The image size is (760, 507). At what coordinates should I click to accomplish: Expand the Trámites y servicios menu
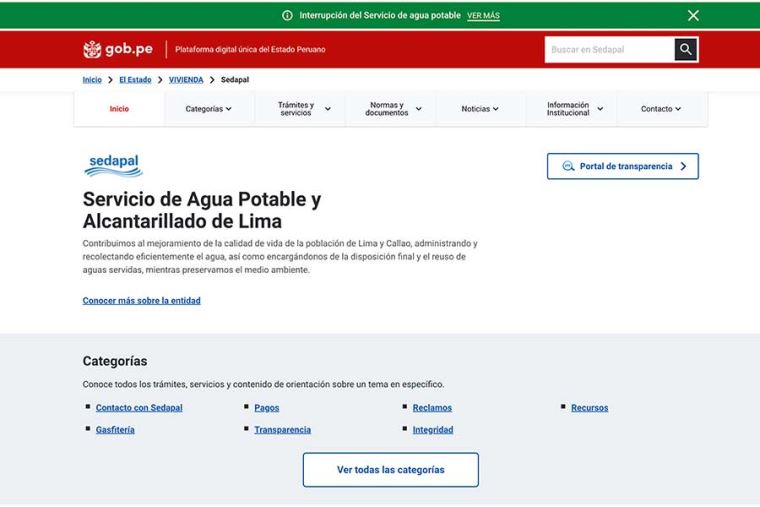pos(303,109)
